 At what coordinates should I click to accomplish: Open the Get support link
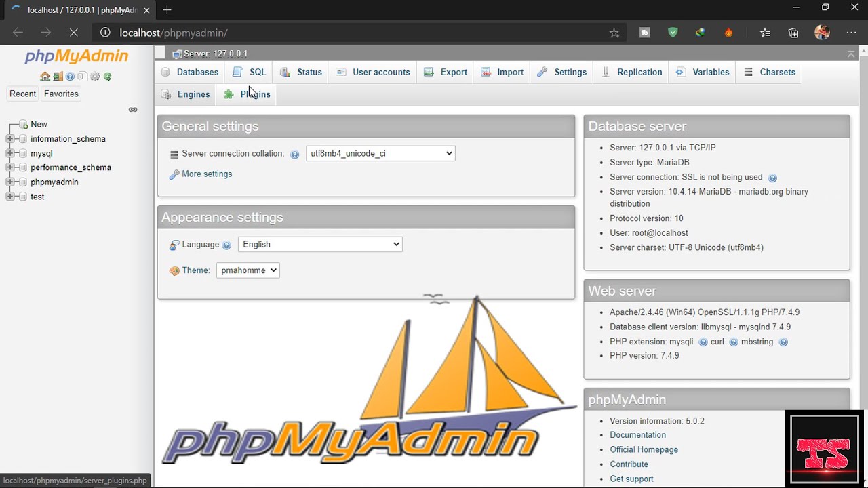pos(631,479)
